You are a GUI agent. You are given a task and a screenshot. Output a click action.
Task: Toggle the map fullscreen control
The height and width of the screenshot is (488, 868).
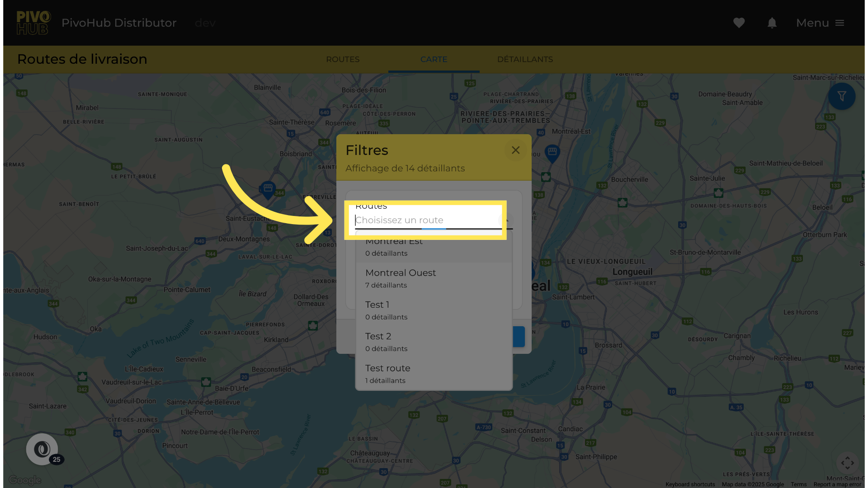coord(847,463)
